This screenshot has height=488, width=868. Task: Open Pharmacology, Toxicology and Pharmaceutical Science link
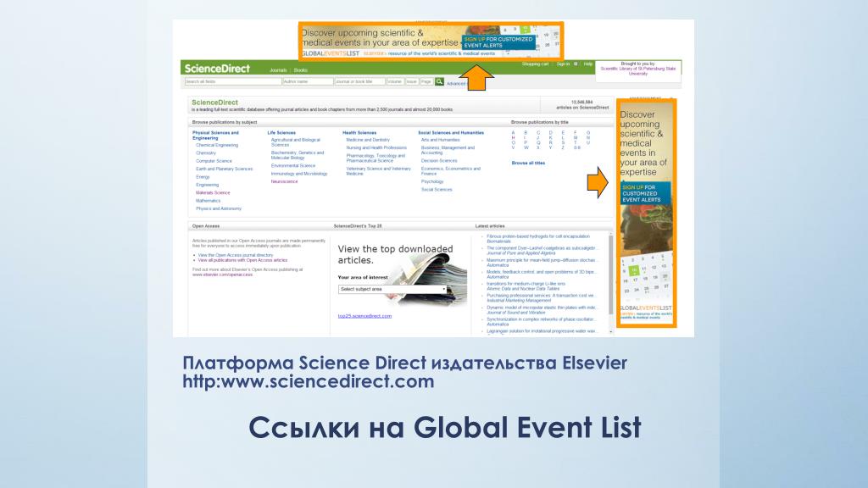tap(376, 158)
